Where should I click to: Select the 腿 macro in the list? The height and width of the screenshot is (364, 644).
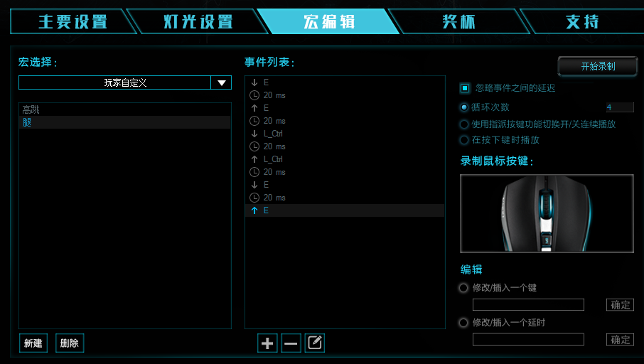pyautogui.click(x=125, y=122)
